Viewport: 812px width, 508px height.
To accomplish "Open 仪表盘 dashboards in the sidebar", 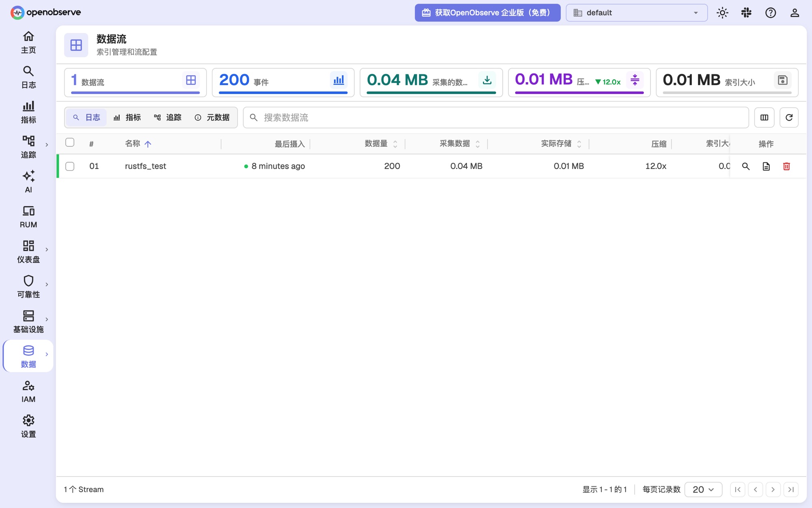I will 28,252.
